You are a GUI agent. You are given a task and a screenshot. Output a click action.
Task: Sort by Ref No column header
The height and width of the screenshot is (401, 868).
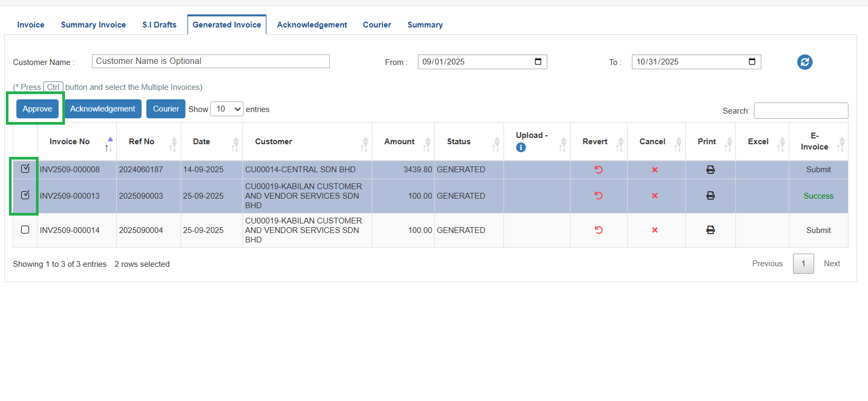[x=148, y=142]
